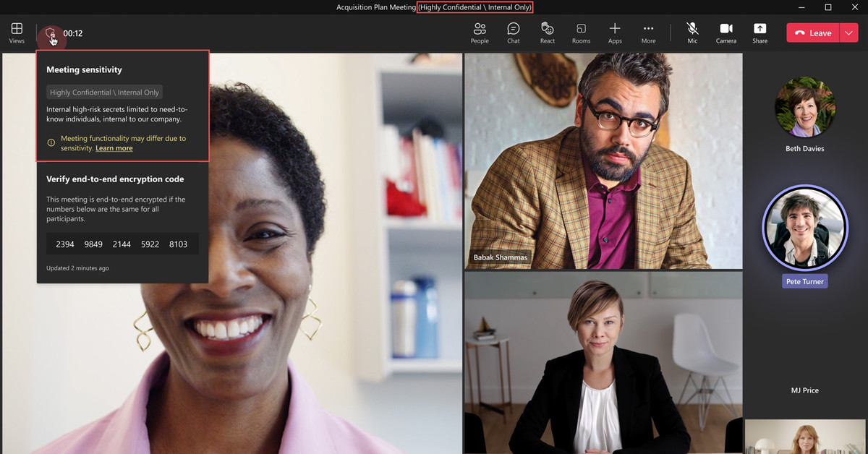Image resolution: width=868 pixels, height=454 pixels.
Task: Click the end-to-end encryption code box
Action: 122,244
